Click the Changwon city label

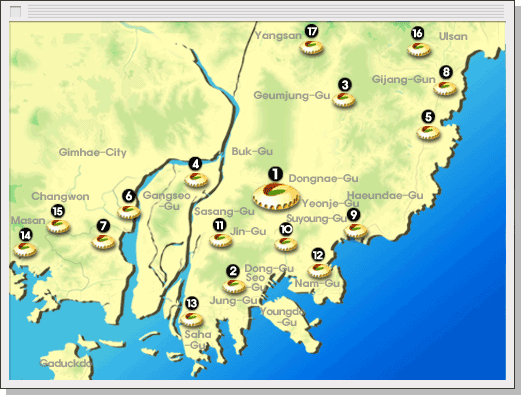[60, 196]
